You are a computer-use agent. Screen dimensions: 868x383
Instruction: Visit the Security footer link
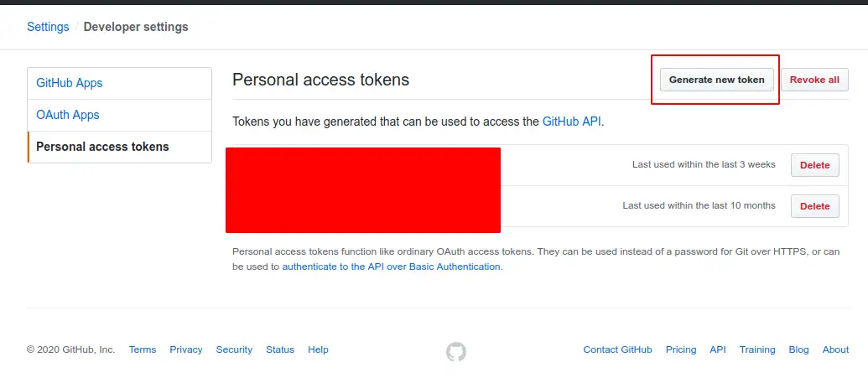[234, 349]
